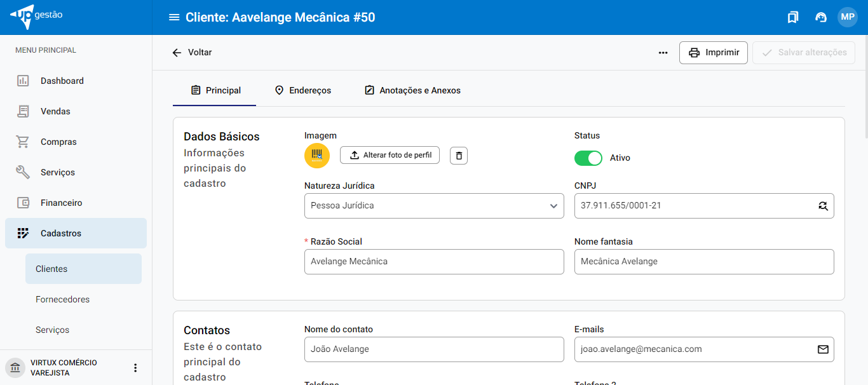The image size is (868, 385).
Task: Click the Imprimir button
Action: (713, 53)
